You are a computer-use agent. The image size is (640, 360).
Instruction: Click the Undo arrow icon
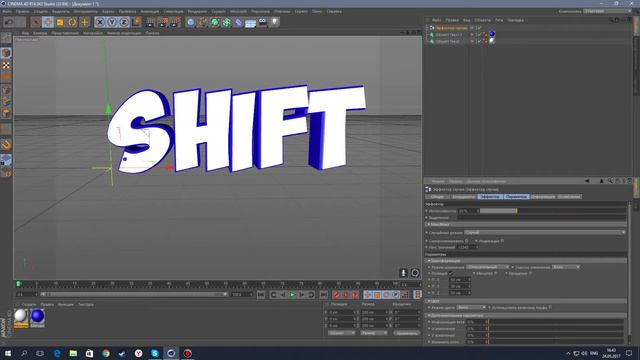9,22
